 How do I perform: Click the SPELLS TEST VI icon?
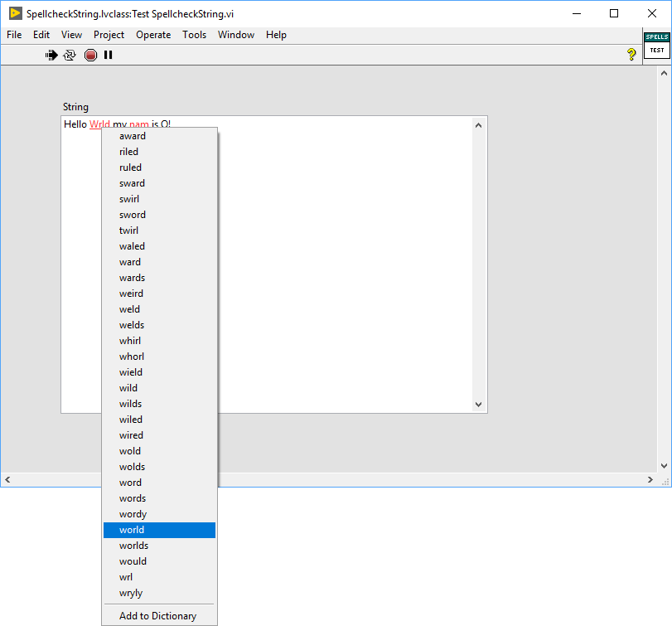click(656, 45)
